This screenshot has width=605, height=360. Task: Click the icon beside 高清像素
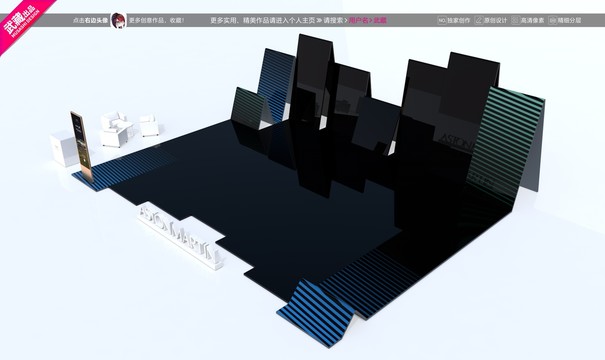515,20
